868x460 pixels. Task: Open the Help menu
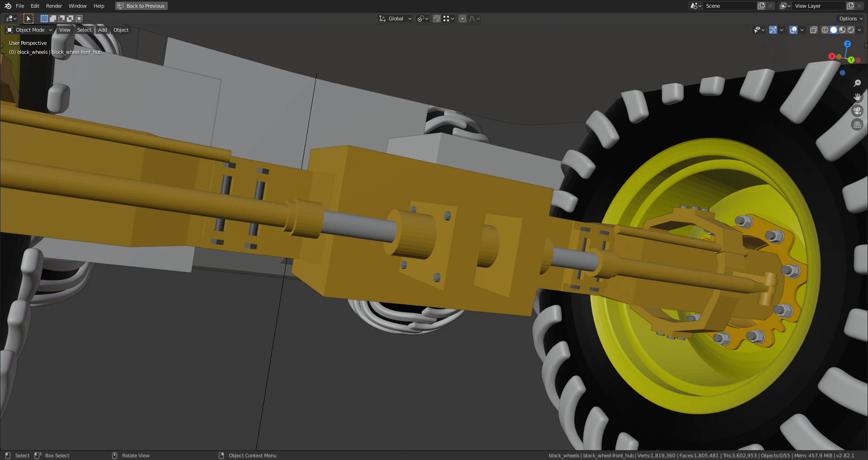tap(99, 6)
